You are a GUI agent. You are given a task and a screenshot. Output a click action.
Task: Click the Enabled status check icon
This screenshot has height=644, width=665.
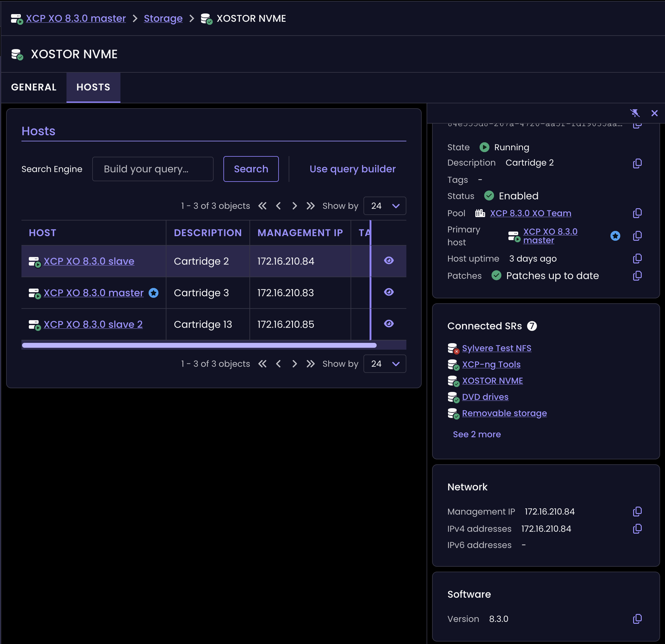[x=489, y=196]
